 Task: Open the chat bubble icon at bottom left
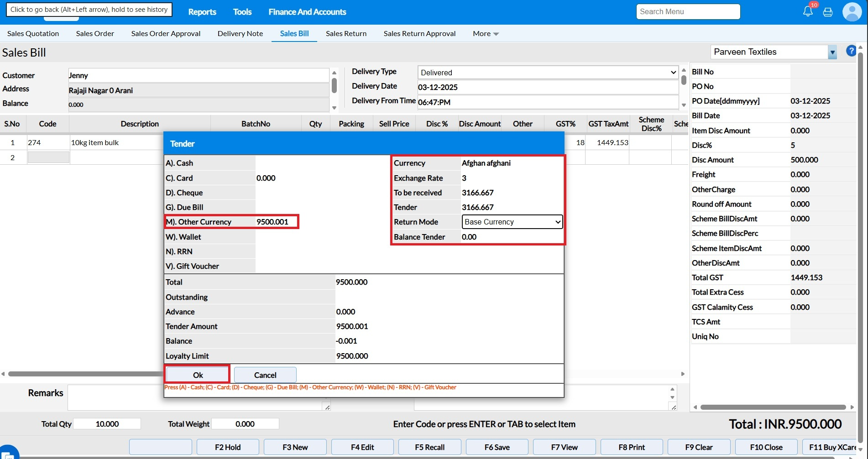click(x=9, y=454)
